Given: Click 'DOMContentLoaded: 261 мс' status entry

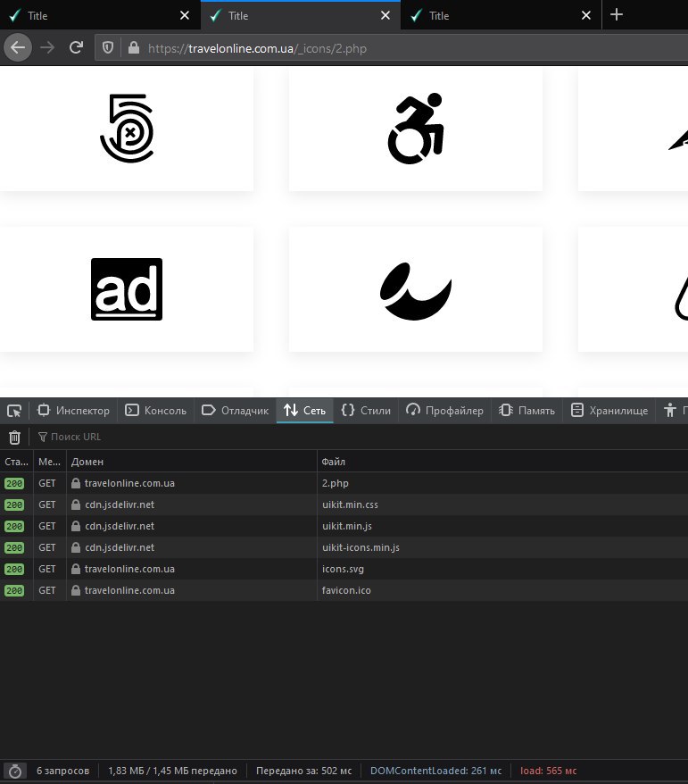Looking at the screenshot, I should [435, 771].
